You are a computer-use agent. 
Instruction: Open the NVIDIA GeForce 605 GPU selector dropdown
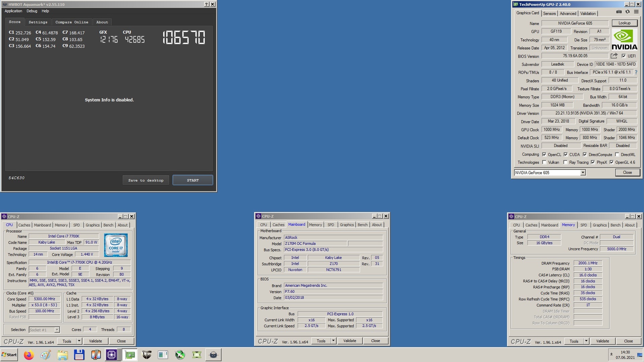pyautogui.click(x=583, y=173)
